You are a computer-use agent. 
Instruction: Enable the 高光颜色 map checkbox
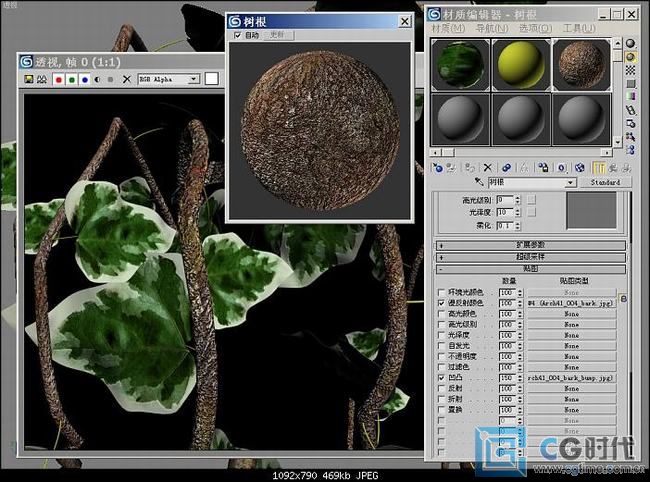coord(441,314)
